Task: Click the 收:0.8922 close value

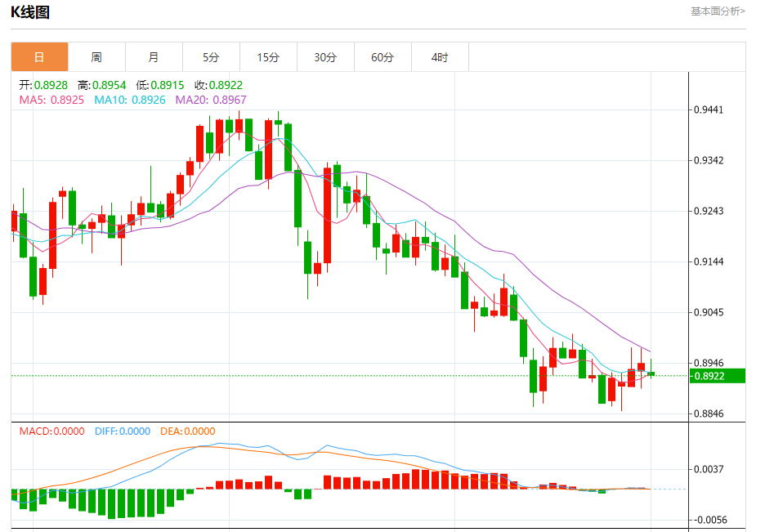Action: pos(218,85)
